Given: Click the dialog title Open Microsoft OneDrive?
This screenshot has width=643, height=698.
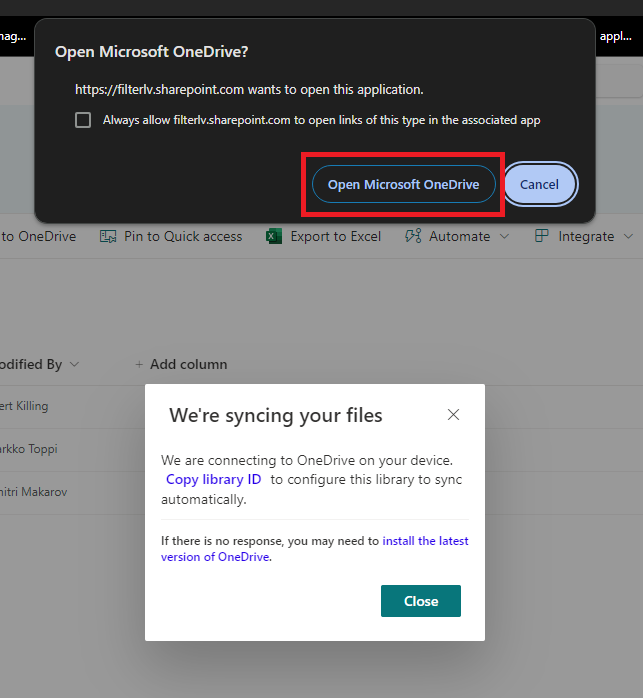Looking at the screenshot, I should point(151,52).
